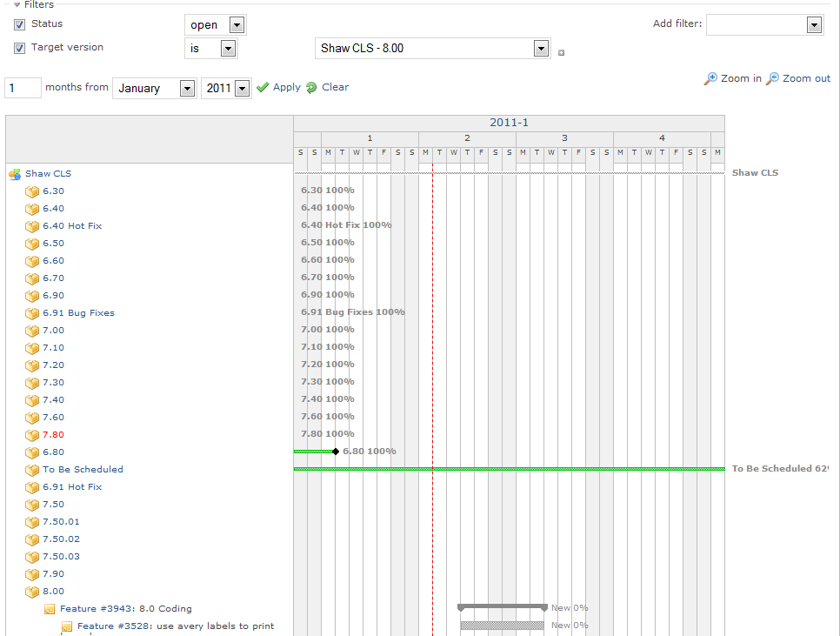Uncheck the Status filter checkbox
The width and height of the screenshot is (840, 636).
click(x=20, y=24)
